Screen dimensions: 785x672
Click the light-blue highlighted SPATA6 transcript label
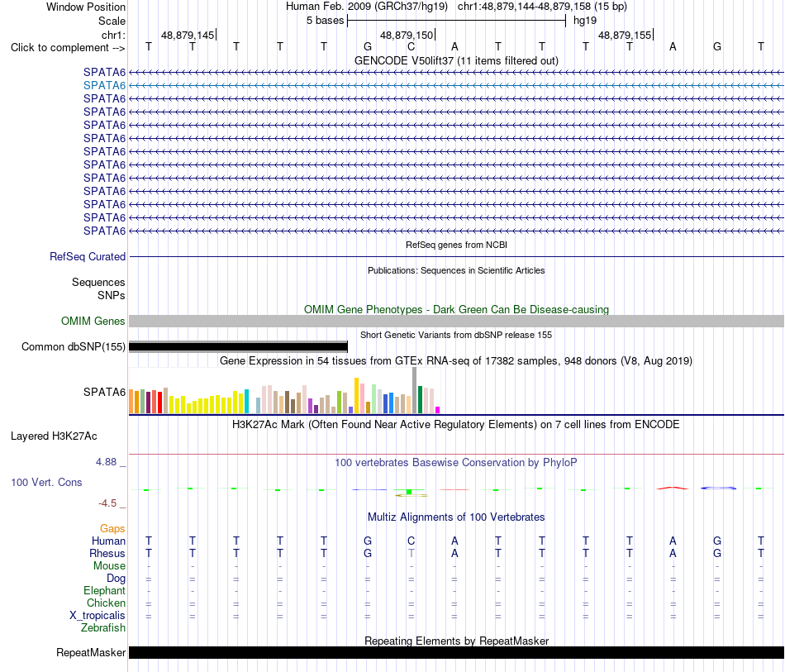(104, 86)
